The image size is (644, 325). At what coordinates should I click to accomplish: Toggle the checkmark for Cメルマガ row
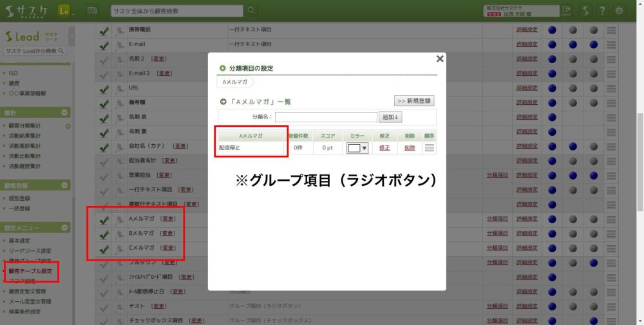click(104, 248)
